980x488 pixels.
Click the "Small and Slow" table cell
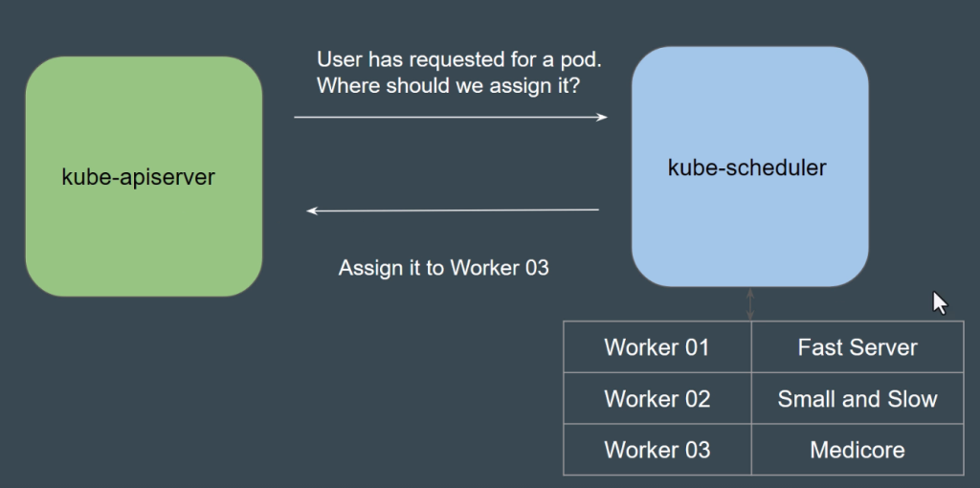coord(857,399)
